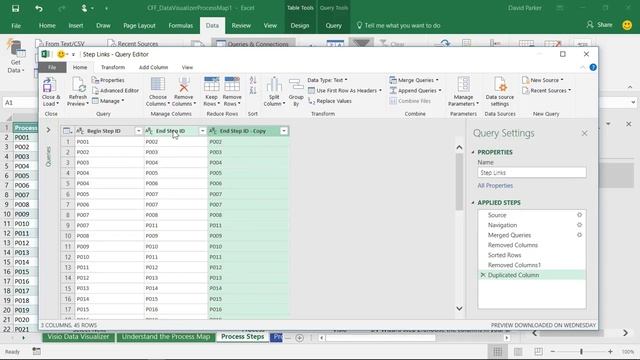Open the Merge Queries dropdown

[x=414, y=80]
